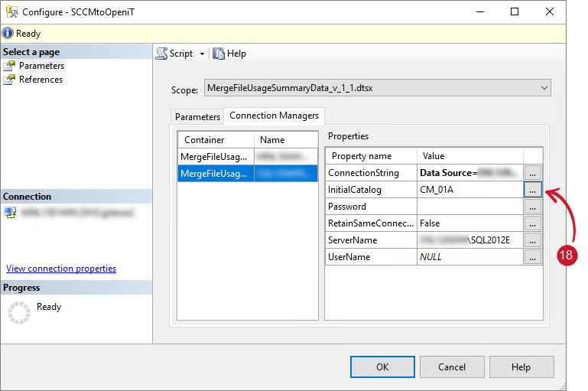The image size is (588, 391).
Task: Click the connection server icon
Action: tap(10, 213)
